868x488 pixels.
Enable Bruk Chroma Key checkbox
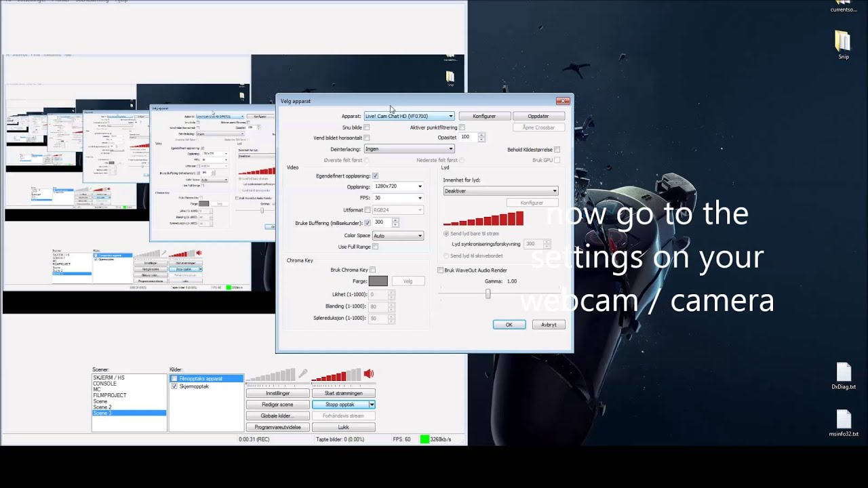pyautogui.click(x=372, y=270)
